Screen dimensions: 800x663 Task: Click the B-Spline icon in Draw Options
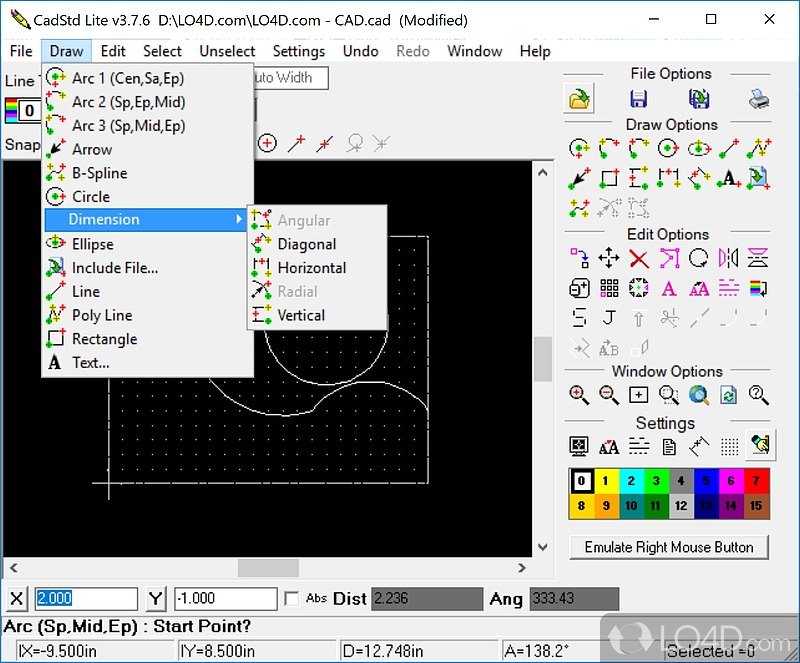pyautogui.click(x=579, y=208)
